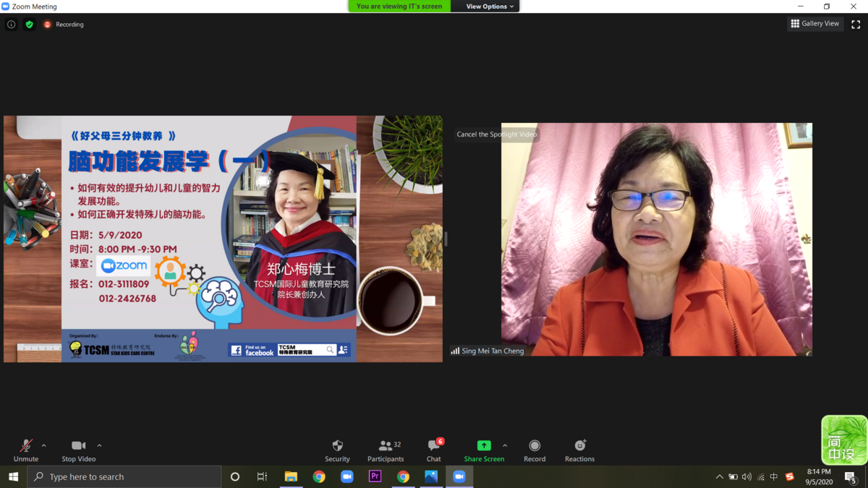
Task: Switch to Gallery View
Action: 815,24
